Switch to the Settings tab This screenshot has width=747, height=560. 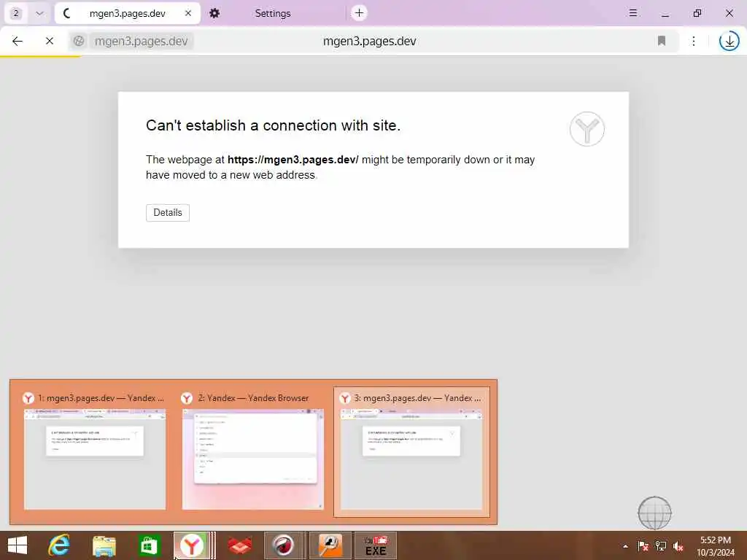(x=273, y=13)
